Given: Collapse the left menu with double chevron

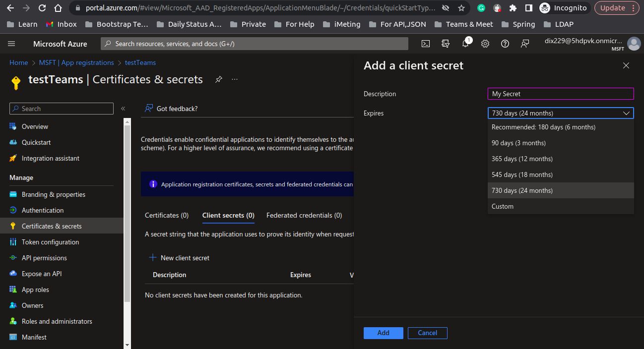Looking at the screenshot, I should click(x=123, y=109).
